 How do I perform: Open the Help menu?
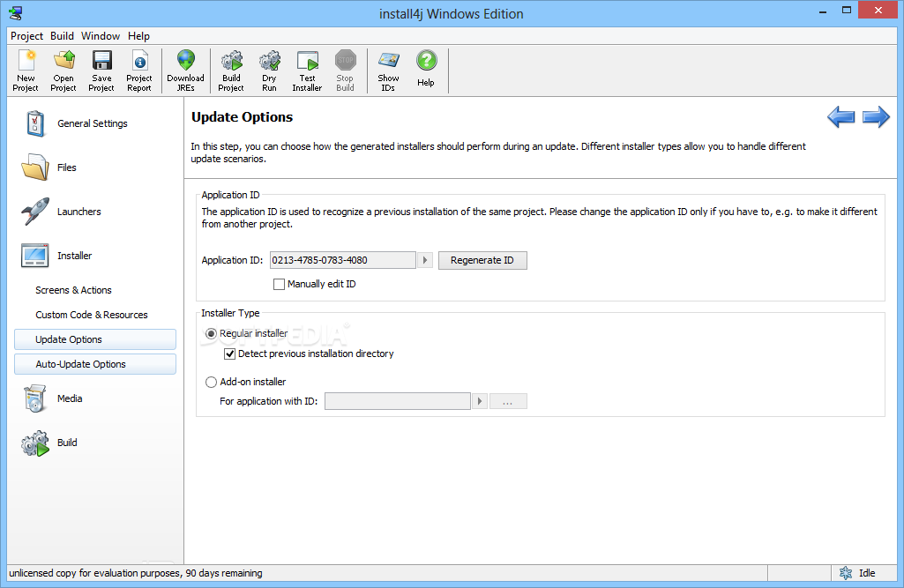click(138, 36)
